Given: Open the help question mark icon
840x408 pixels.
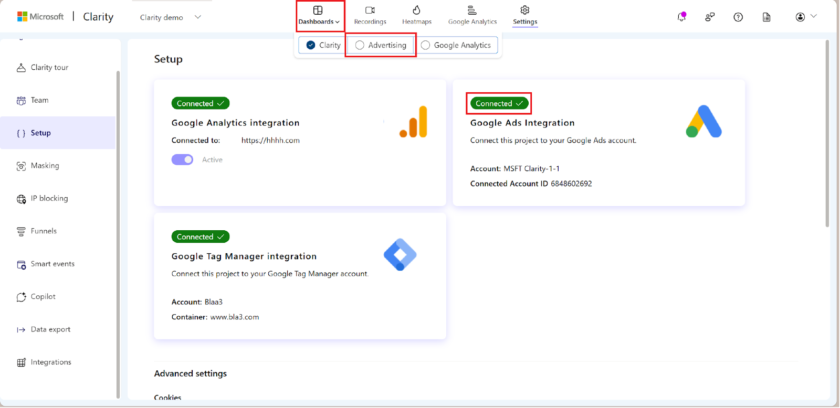Looking at the screenshot, I should coord(738,17).
